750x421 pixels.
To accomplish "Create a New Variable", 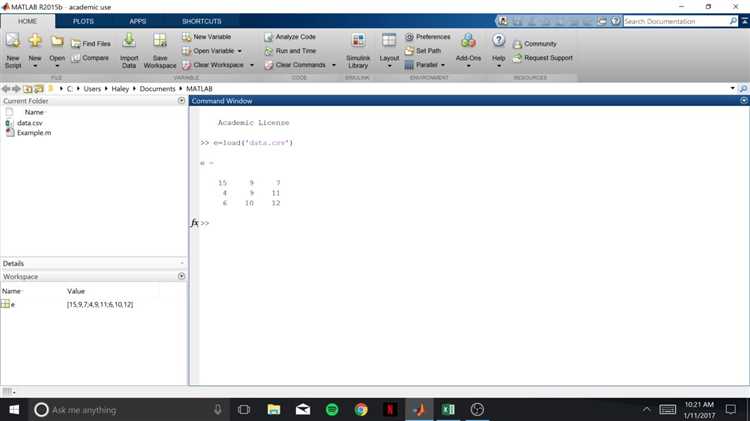I will point(206,37).
